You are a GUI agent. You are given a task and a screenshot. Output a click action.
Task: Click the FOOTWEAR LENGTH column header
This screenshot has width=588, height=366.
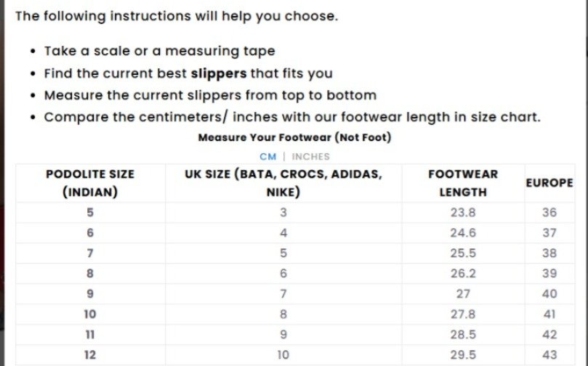click(463, 183)
